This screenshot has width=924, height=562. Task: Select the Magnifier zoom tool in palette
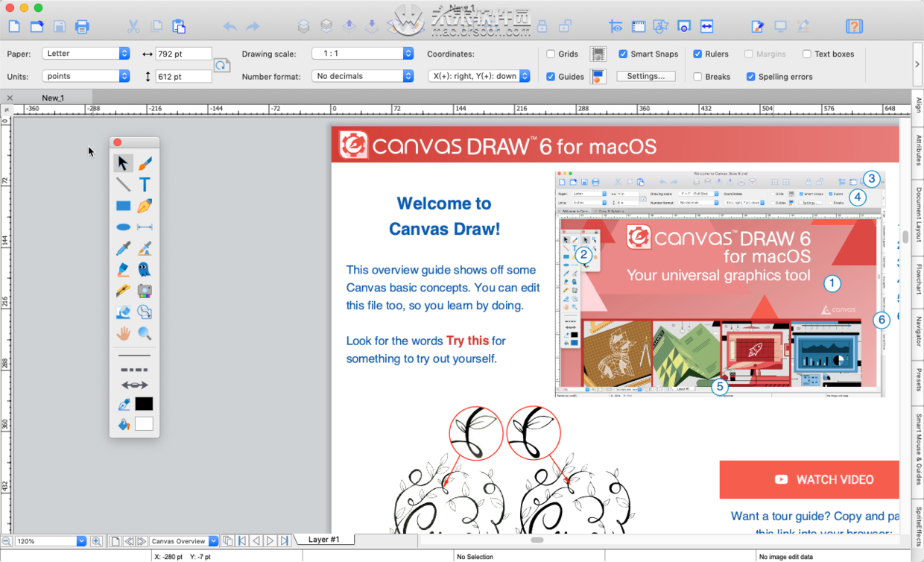145,334
